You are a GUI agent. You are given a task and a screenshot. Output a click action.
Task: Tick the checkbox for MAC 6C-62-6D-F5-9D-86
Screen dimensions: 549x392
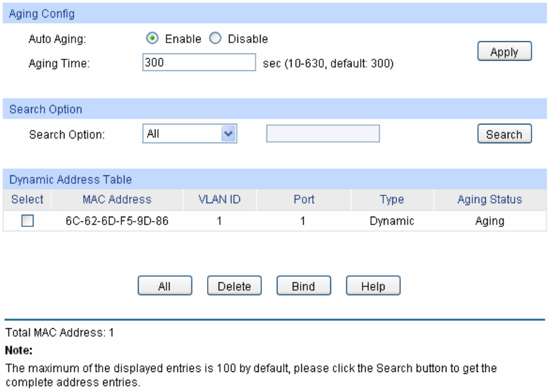[x=27, y=221]
